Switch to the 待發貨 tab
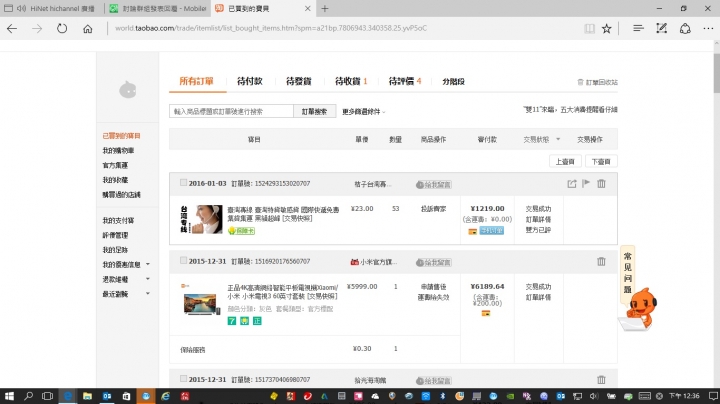The width and height of the screenshot is (720, 404). pyautogui.click(x=298, y=81)
